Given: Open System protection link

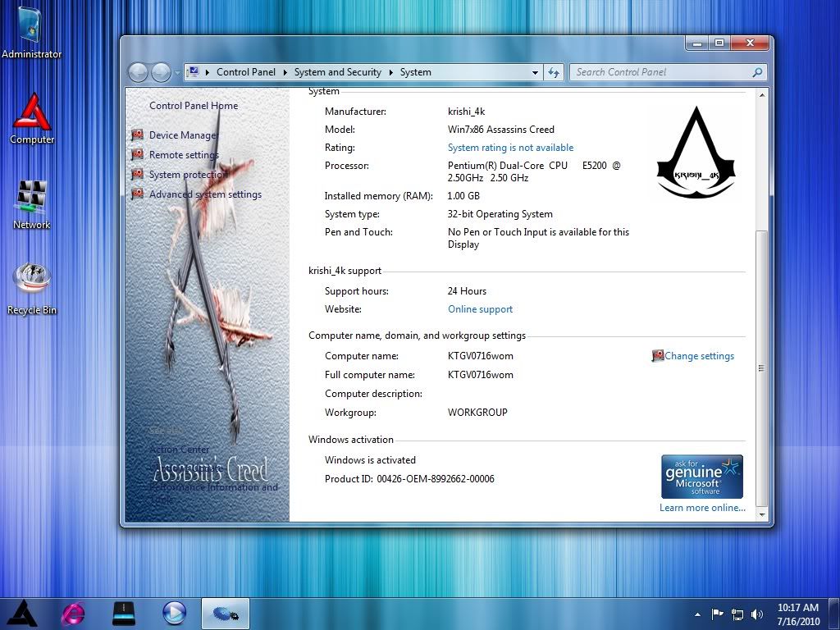Looking at the screenshot, I should tap(189, 175).
